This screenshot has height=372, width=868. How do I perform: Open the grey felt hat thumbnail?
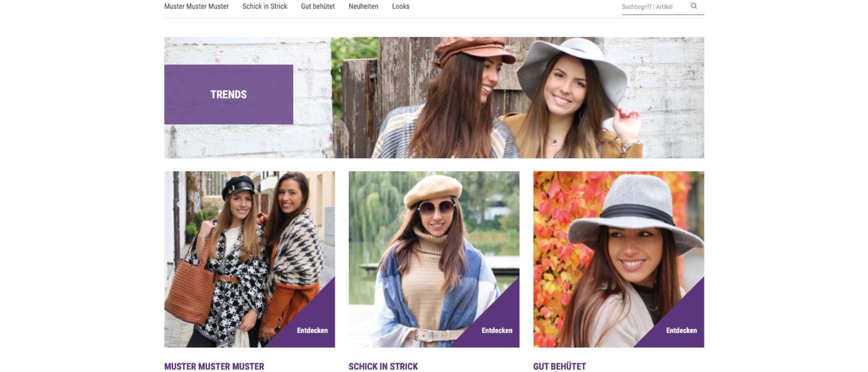[x=618, y=248]
